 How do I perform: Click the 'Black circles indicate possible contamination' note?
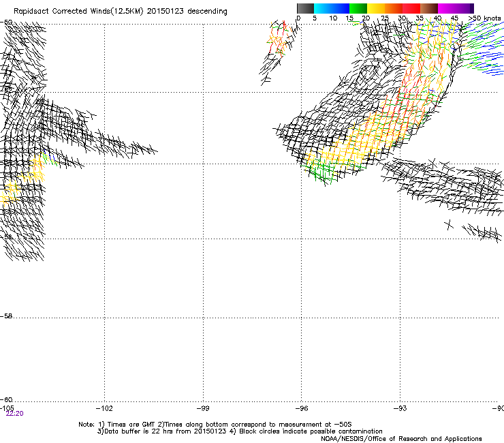311,431
